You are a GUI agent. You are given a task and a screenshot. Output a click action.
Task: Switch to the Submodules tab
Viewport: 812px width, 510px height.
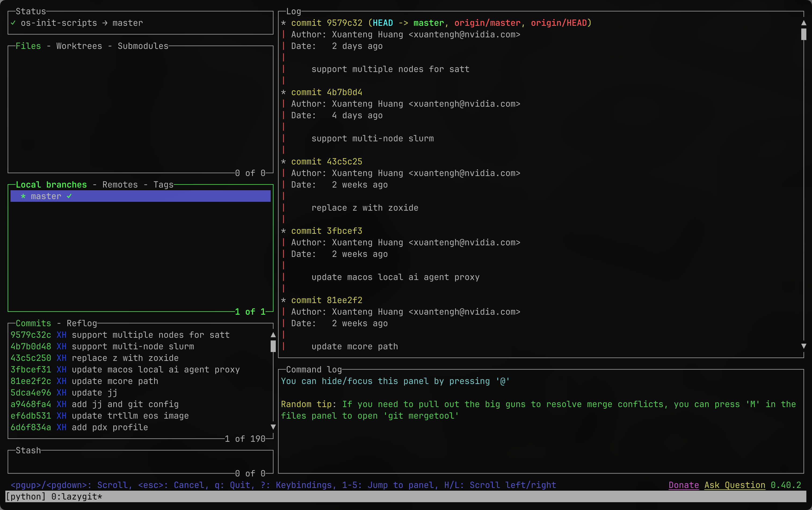(143, 46)
